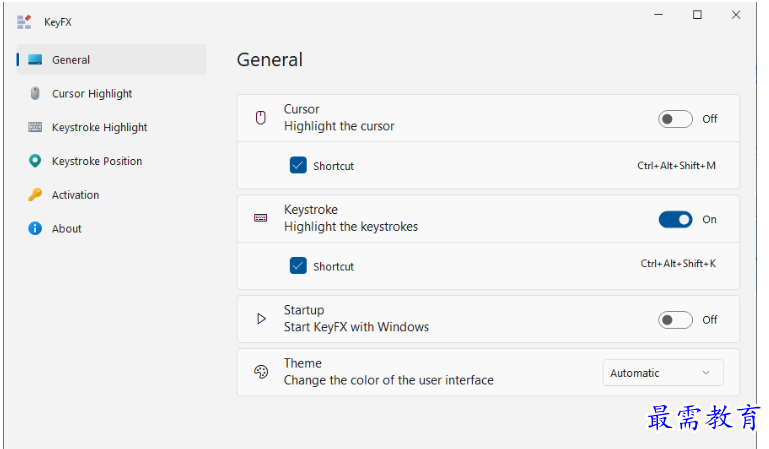The width and height of the screenshot is (769, 449).
Task: Maximize the KeyFX window
Action: tap(697, 15)
